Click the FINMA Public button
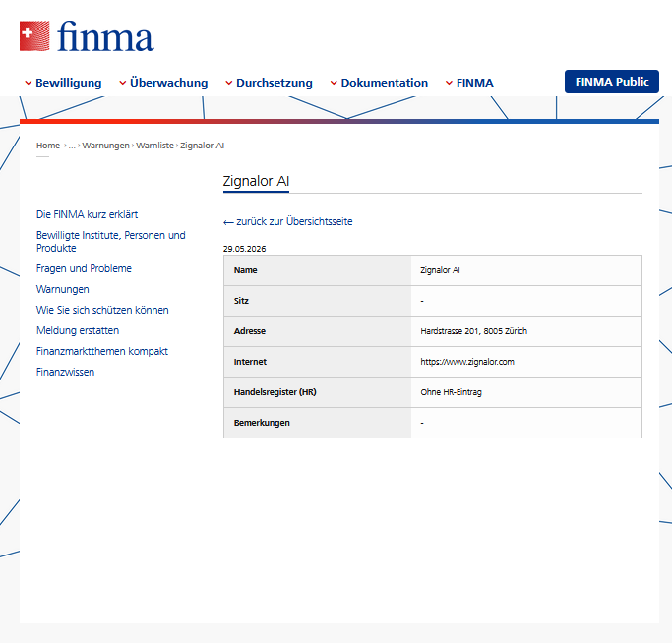This screenshot has height=643, width=672. coord(612,82)
